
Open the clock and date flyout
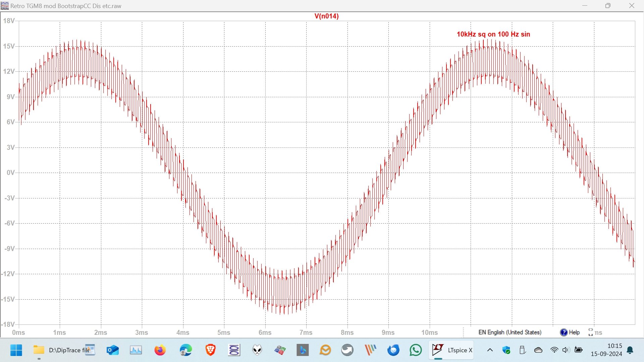[x=606, y=350]
